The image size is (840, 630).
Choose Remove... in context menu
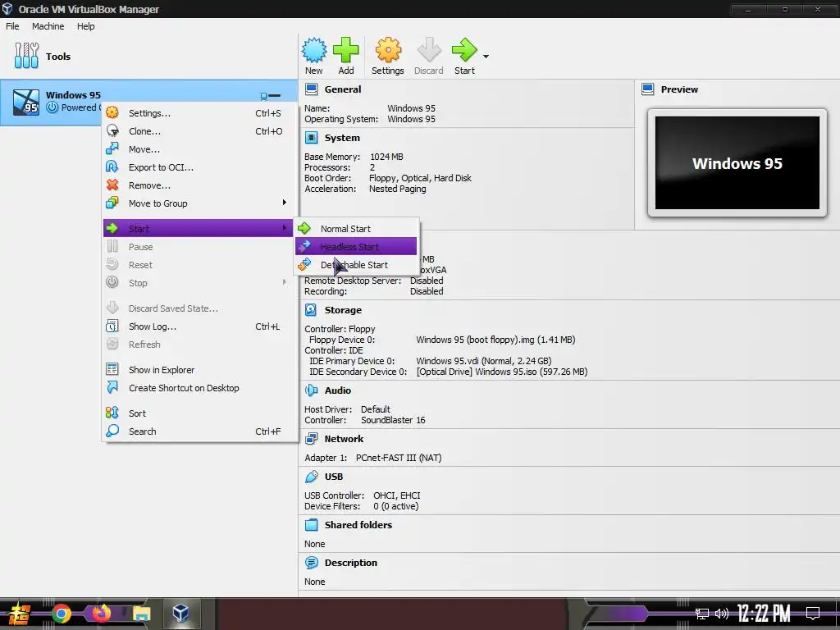point(200,185)
